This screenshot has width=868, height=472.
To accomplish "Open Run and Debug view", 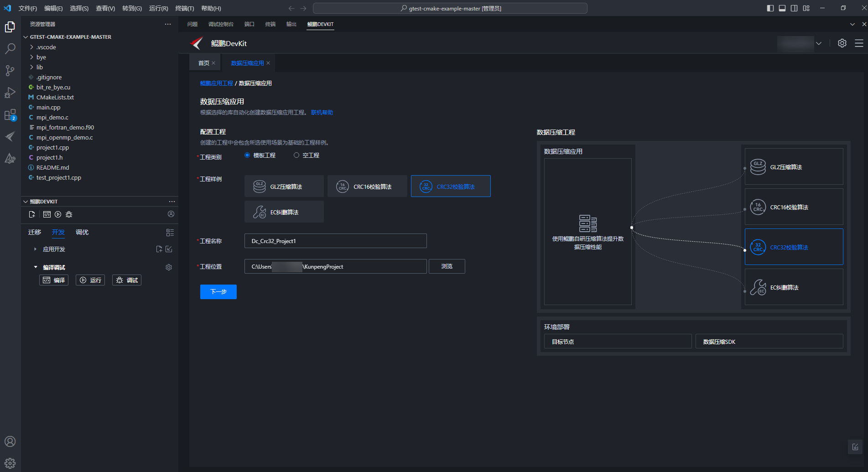I will click(x=10, y=93).
